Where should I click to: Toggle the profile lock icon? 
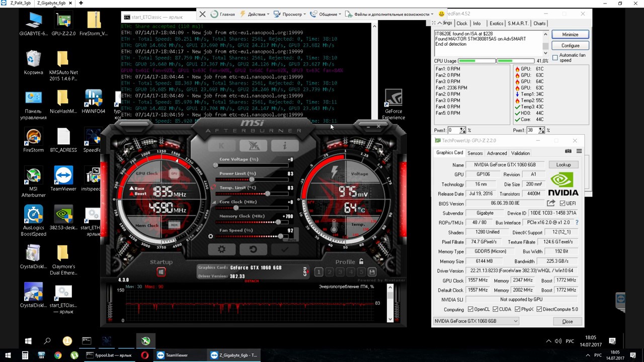pyautogui.click(x=361, y=261)
